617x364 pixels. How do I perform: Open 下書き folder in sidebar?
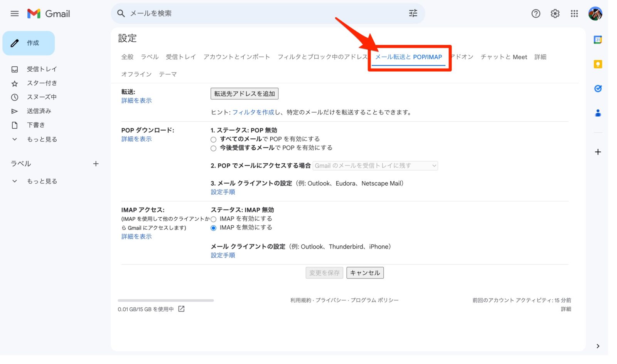[35, 125]
